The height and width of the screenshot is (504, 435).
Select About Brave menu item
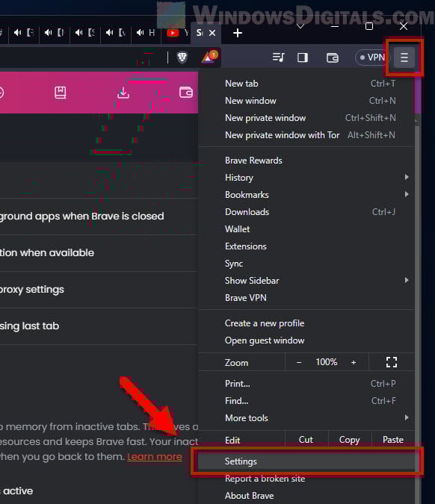tap(306, 496)
